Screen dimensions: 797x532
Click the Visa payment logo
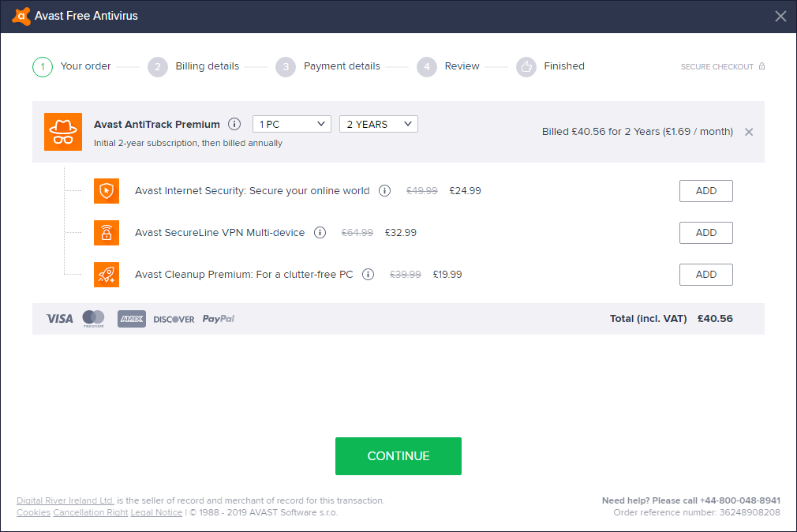click(60, 319)
